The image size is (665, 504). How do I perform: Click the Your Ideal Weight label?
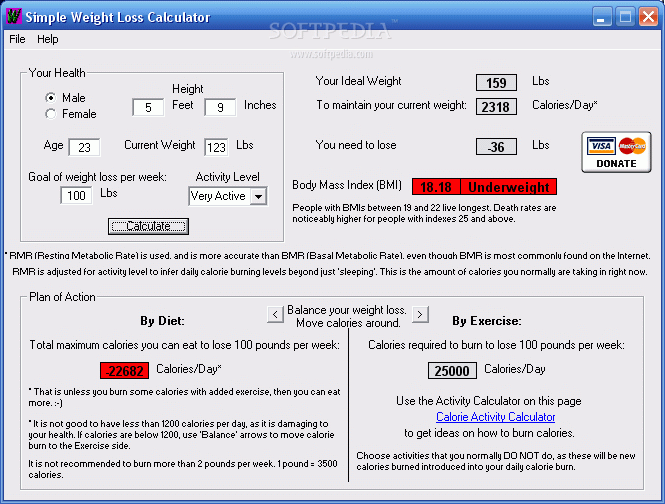pyautogui.click(x=358, y=81)
